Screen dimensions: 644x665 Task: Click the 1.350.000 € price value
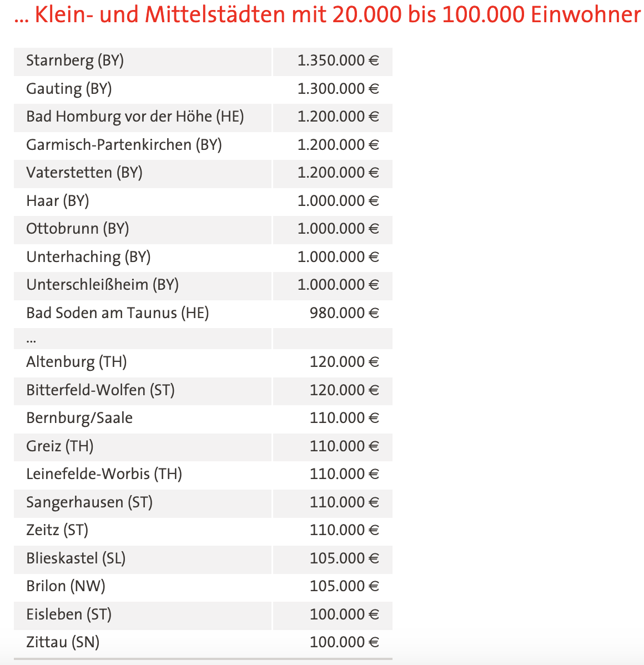(x=338, y=61)
